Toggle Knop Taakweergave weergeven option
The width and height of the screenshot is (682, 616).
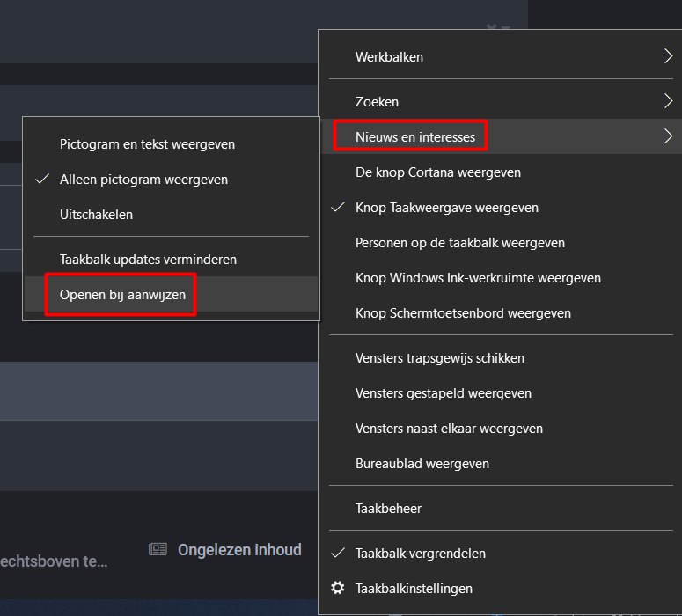click(x=446, y=208)
